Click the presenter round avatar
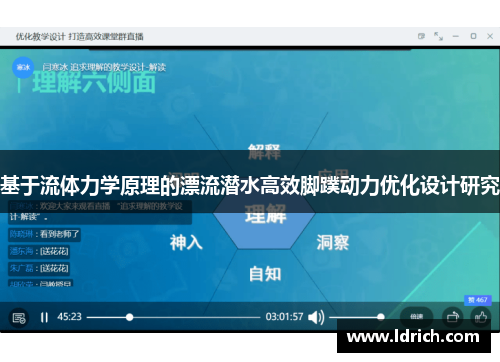This screenshot has width=500, height=362. pyautogui.click(x=23, y=68)
